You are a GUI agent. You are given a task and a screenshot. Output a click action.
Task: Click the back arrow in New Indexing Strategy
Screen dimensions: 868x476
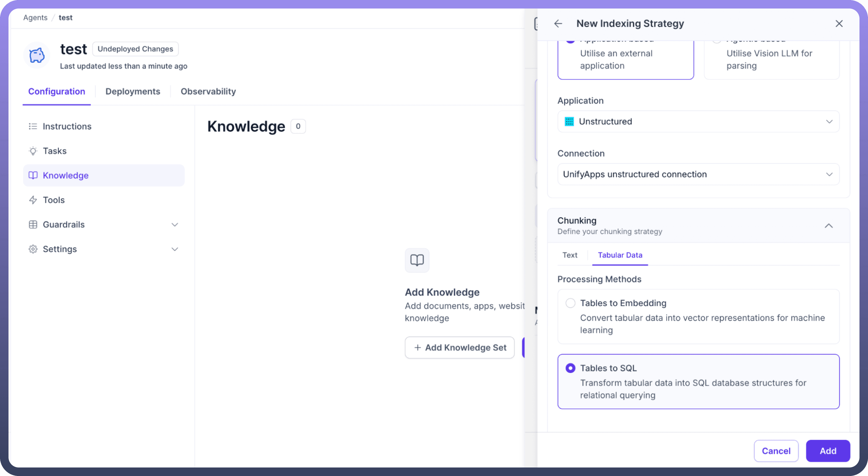[558, 24]
